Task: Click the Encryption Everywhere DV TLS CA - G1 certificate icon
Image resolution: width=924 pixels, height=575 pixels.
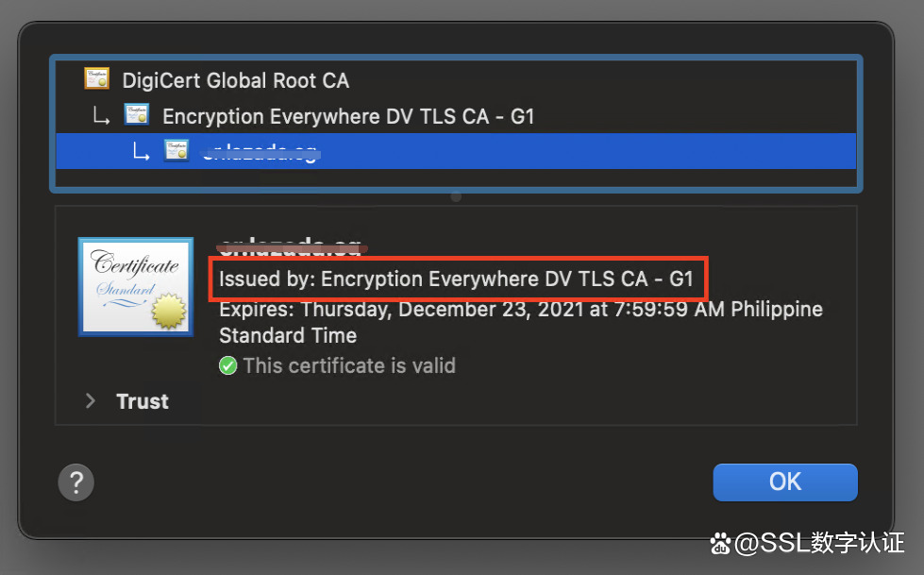Action: click(139, 114)
